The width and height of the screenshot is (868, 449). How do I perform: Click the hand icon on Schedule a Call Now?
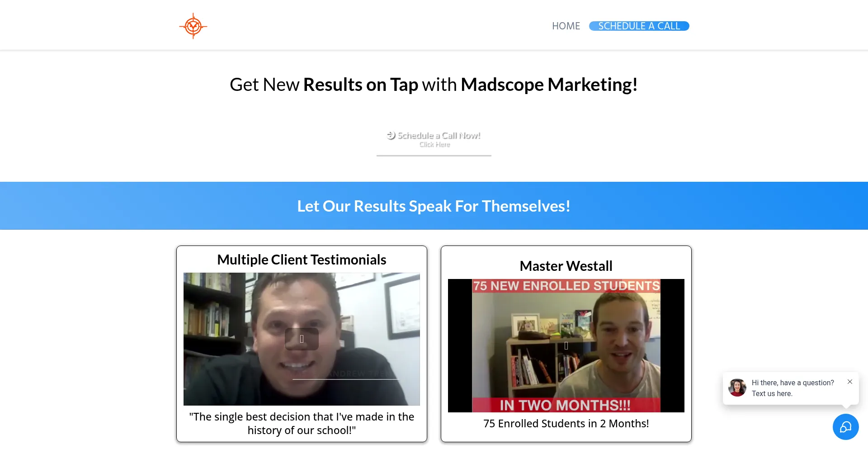pyautogui.click(x=391, y=135)
